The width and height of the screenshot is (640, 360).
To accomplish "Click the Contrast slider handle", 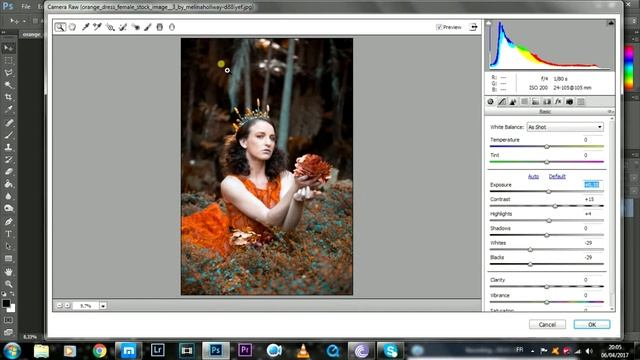I will click(555, 206).
